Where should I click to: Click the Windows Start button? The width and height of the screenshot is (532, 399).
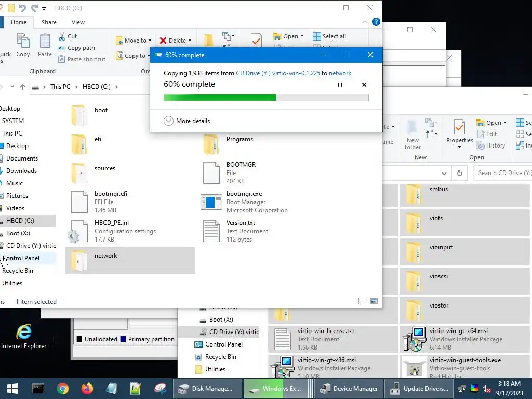point(12,389)
